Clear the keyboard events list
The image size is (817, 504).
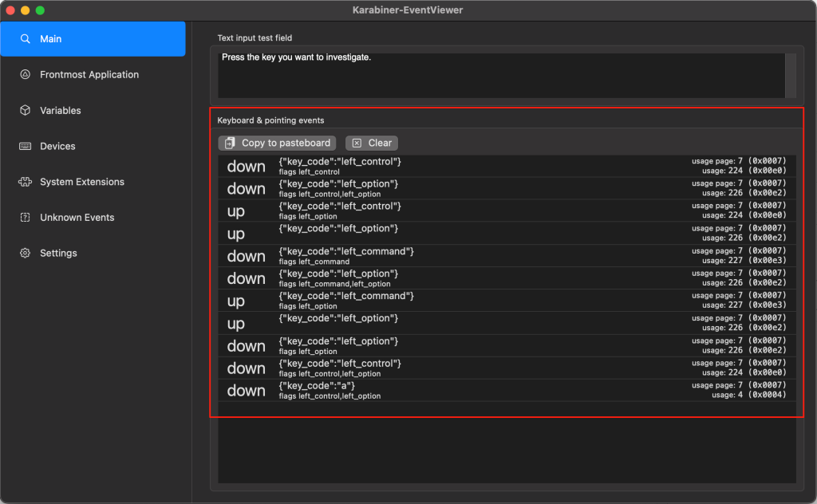point(372,143)
